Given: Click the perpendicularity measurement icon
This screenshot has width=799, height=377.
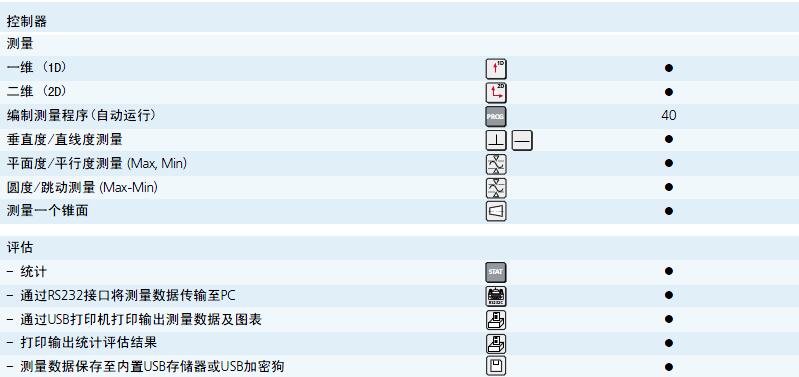Looking at the screenshot, I should point(496,140).
